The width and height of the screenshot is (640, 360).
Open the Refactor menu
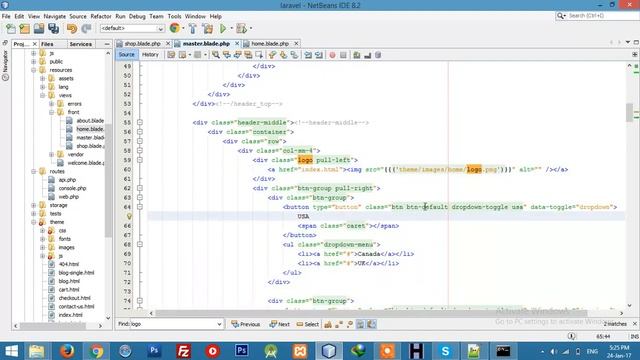point(101,16)
